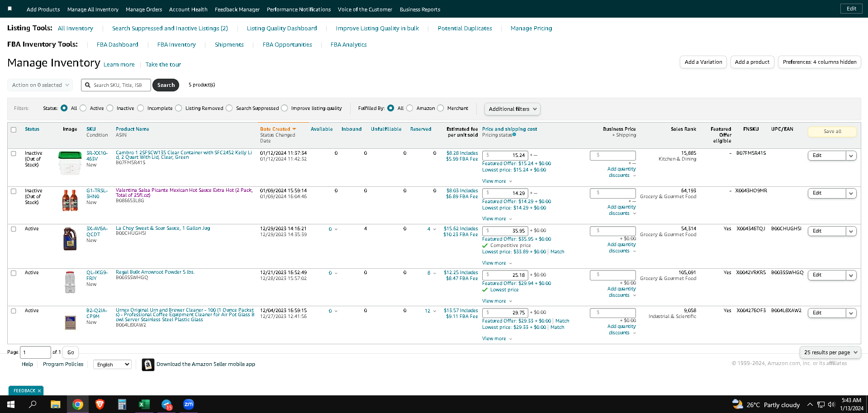Click the weather icon in the taskbar

click(x=738, y=404)
